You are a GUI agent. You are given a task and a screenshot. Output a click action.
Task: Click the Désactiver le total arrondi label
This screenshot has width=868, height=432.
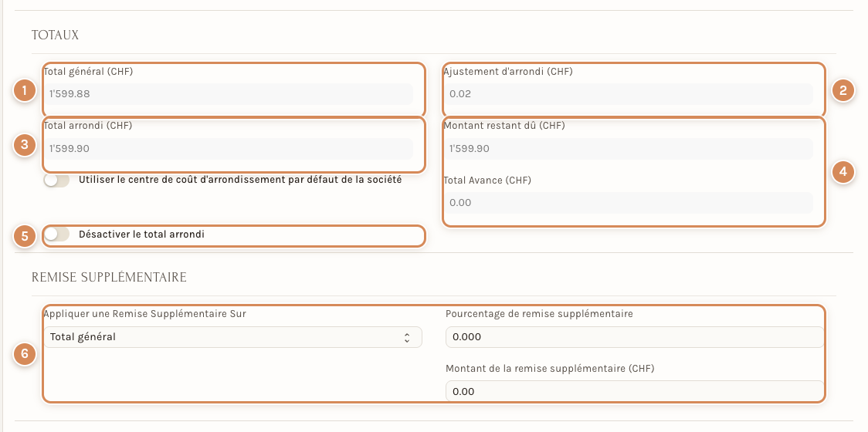click(x=142, y=235)
